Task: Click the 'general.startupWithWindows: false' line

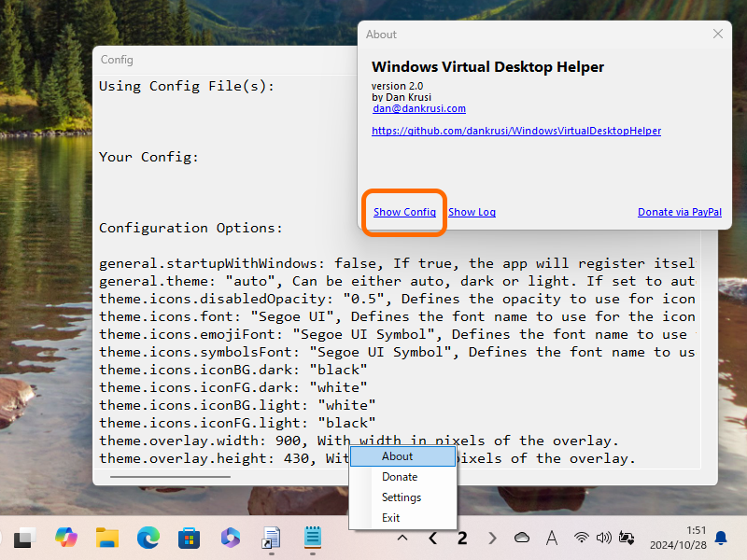Action: tap(398, 263)
